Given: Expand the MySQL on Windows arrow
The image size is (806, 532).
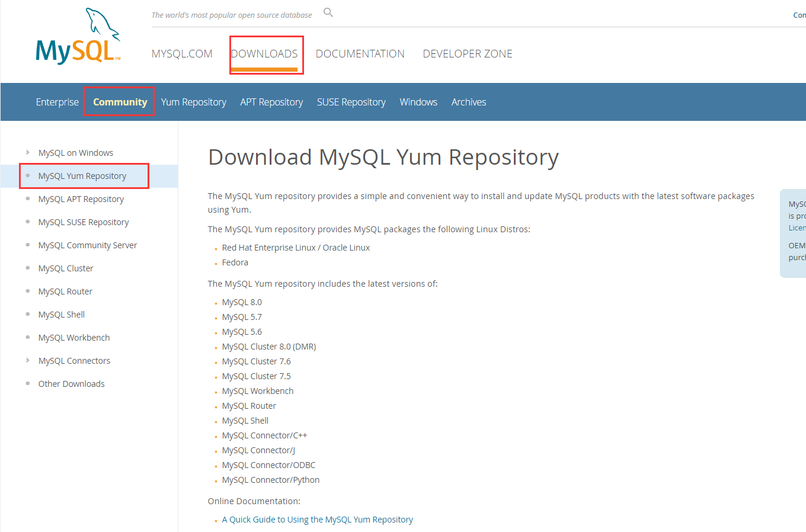Looking at the screenshot, I should coord(28,152).
